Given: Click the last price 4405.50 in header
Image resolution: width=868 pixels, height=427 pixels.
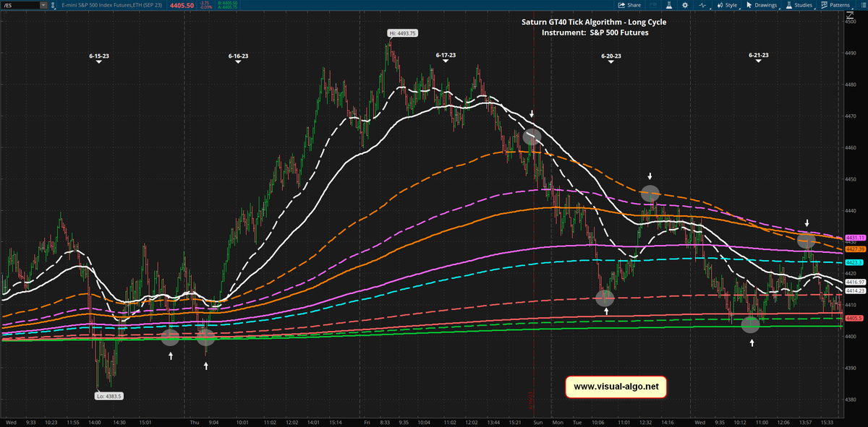Looking at the screenshot, I should (182, 5).
